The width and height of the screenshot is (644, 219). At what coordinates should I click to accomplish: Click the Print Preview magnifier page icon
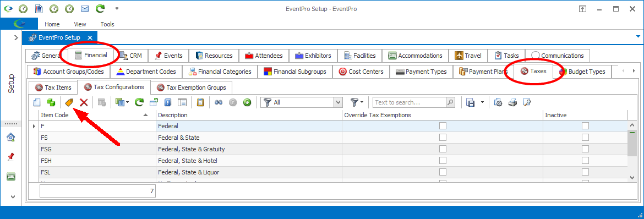pyautogui.click(x=527, y=102)
